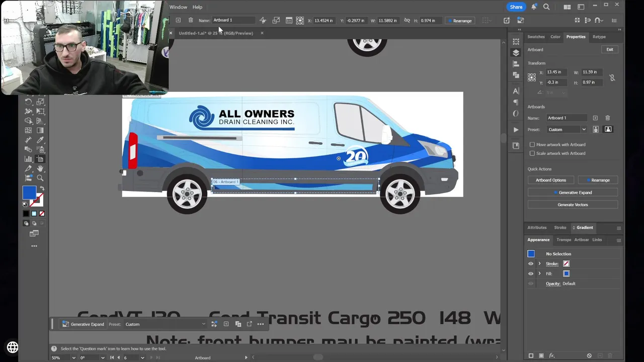Click the Share button
Screen dimensions: 644x362
click(x=516, y=7)
